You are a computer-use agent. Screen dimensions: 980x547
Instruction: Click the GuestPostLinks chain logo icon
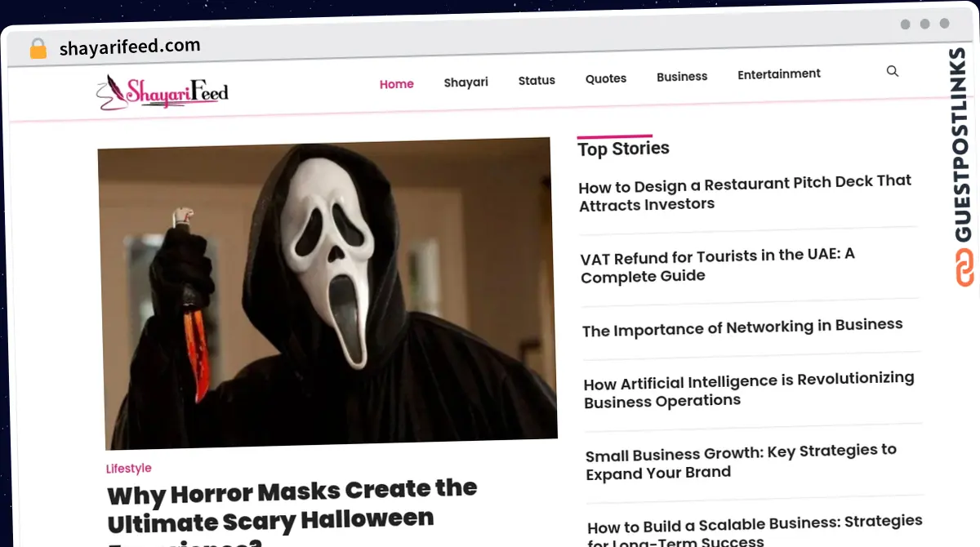964,267
